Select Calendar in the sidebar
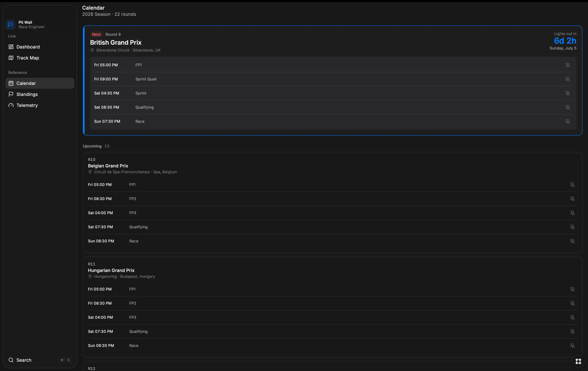This screenshot has width=588, height=371. point(40,83)
